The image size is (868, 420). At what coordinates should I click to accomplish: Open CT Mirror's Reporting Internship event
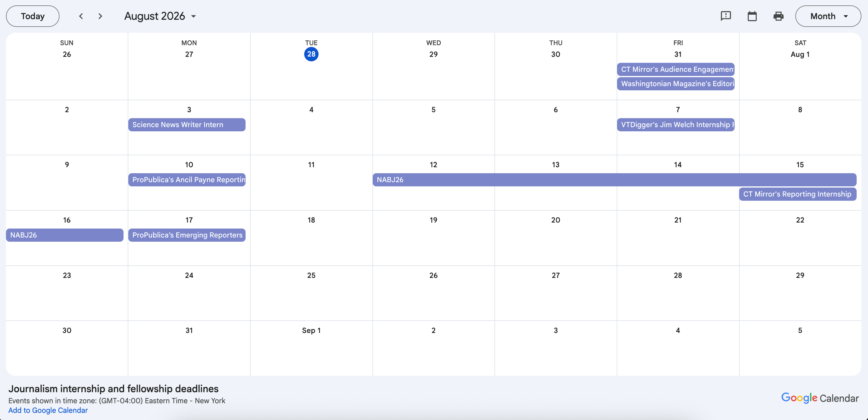point(798,194)
